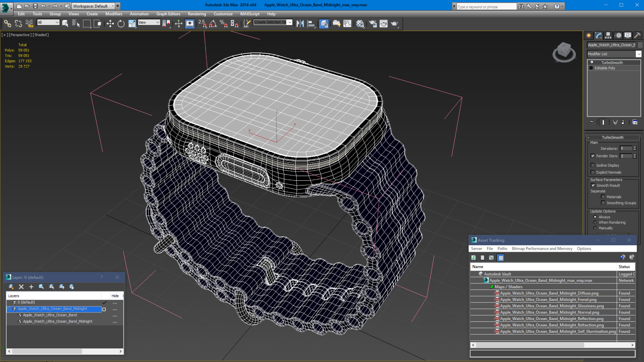Screen dimensions: 644x362
Task: Click the Pin Stack icon
Action: pyautogui.click(x=591, y=122)
